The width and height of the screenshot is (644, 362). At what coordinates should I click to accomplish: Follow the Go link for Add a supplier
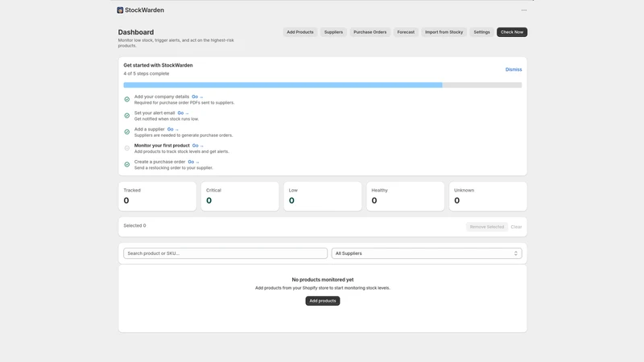point(172,130)
